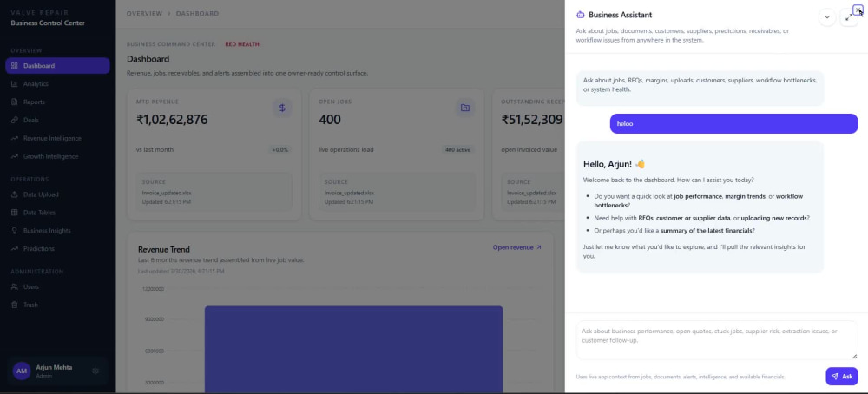868x394 pixels.
Task: Click 'summary of the latest financials' text
Action: 707,231
